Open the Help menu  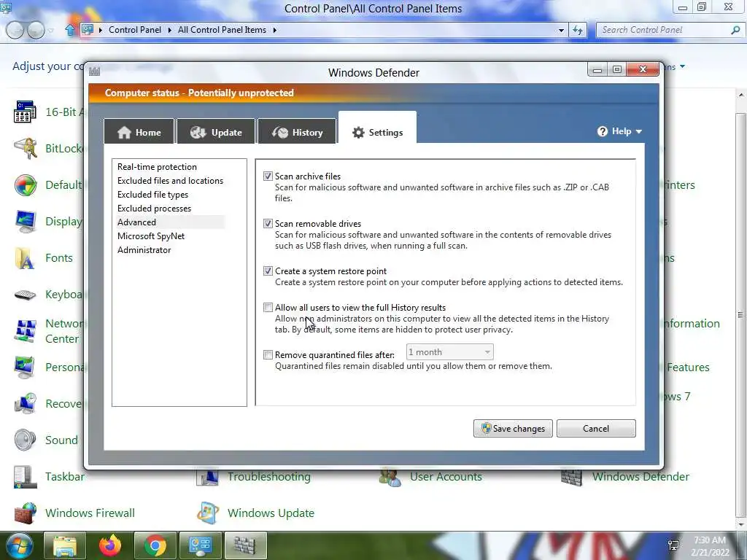click(619, 131)
